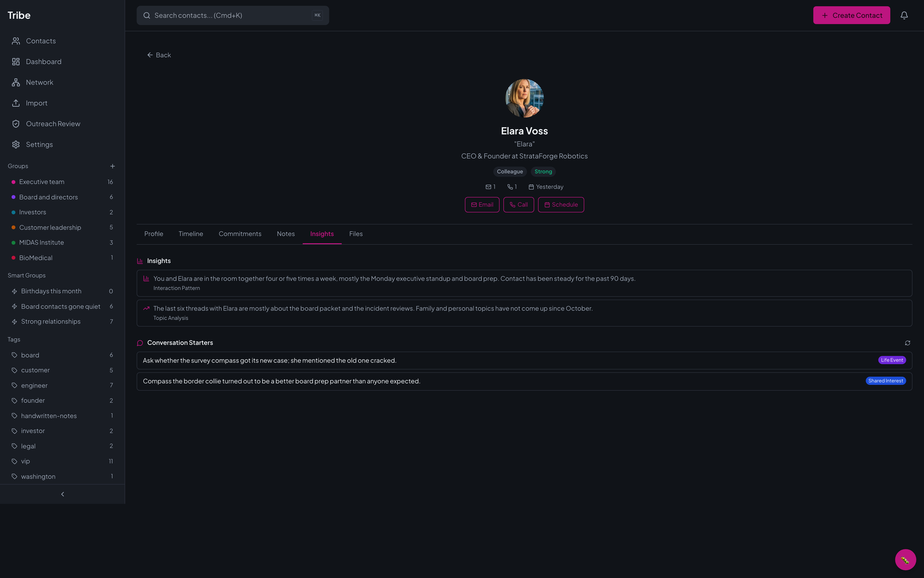Filter by the washington tag

pyautogui.click(x=63, y=476)
